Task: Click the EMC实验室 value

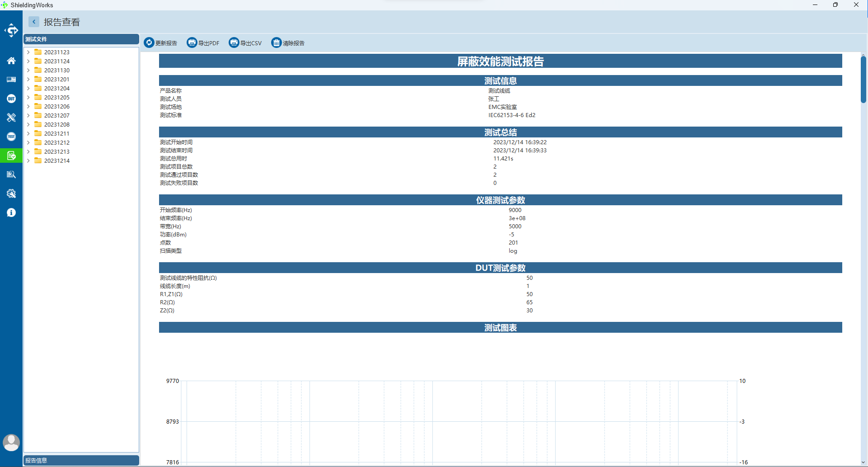Action: point(502,107)
